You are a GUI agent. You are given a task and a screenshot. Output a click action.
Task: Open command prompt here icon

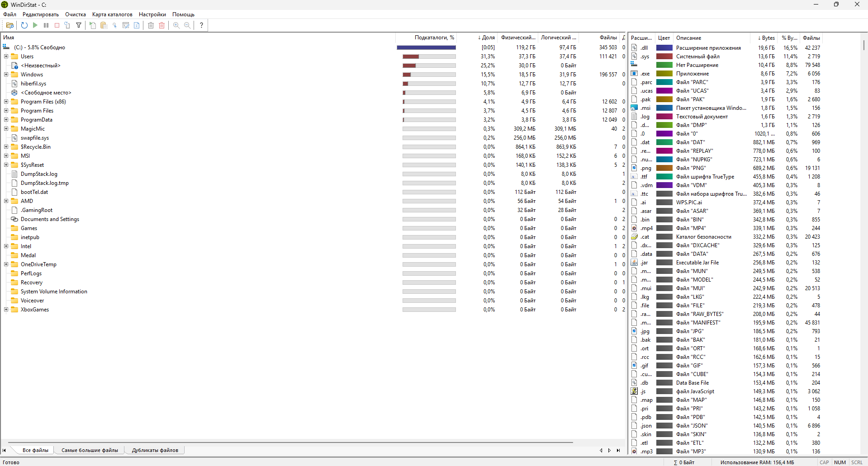(x=126, y=25)
